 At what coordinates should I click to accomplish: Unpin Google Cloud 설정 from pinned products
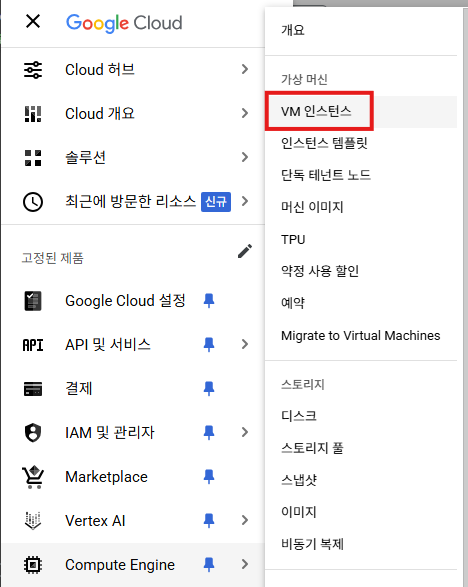point(209,301)
